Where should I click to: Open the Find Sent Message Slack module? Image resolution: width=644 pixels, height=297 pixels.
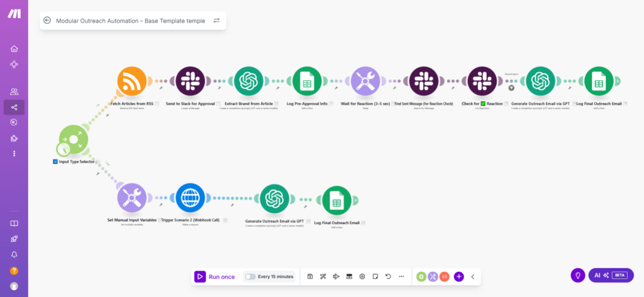click(423, 81)
